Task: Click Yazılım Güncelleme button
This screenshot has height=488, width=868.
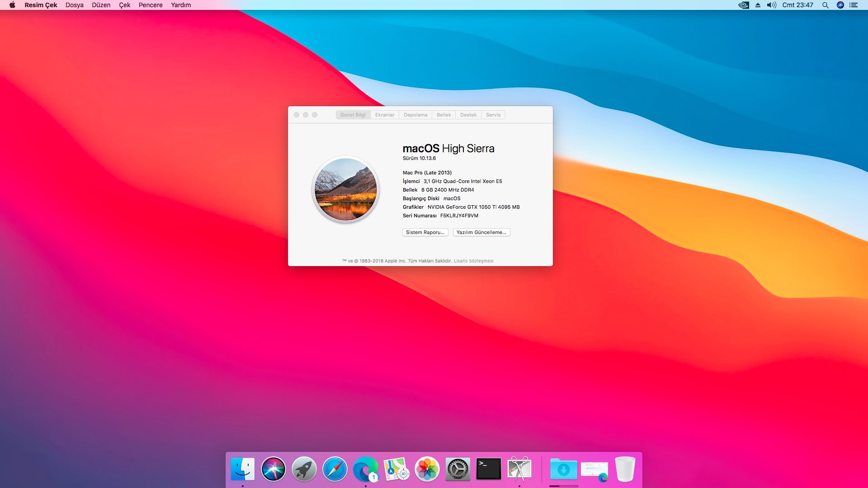Action: pos(481,232)
